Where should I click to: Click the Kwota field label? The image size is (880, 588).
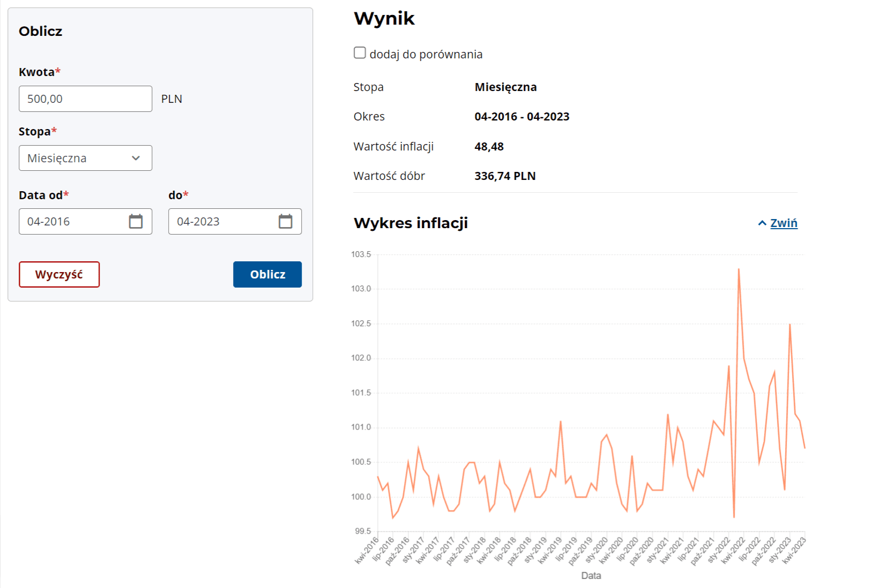(40, 72)
